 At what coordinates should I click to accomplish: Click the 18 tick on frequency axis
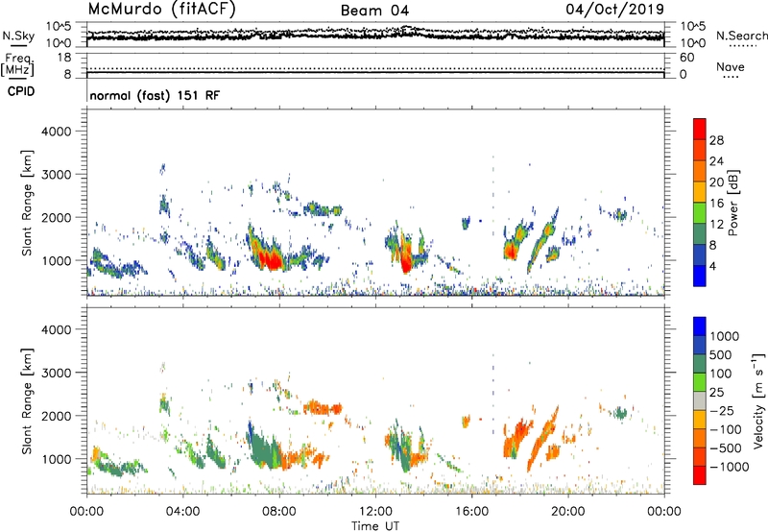pyautogui.click(x=64, y=58)
